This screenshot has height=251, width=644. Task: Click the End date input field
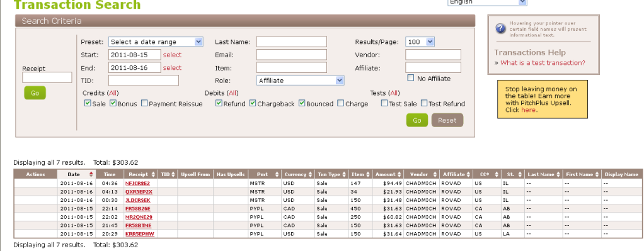(x=135, y=68)
